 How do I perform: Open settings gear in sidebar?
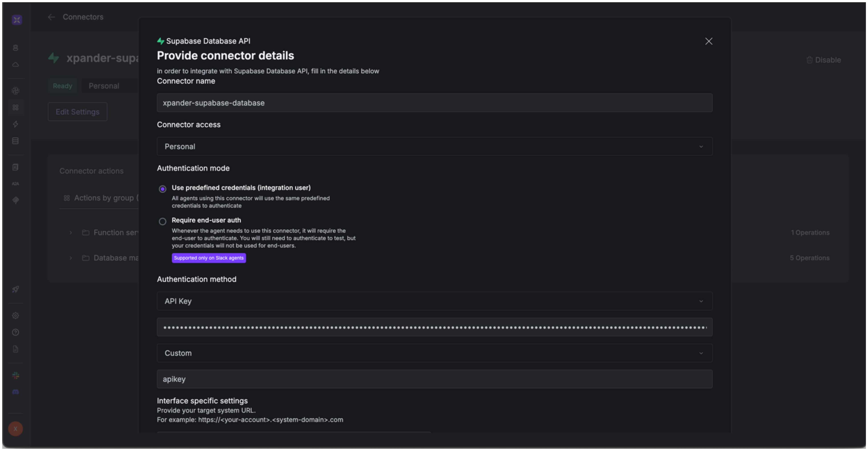16,316
